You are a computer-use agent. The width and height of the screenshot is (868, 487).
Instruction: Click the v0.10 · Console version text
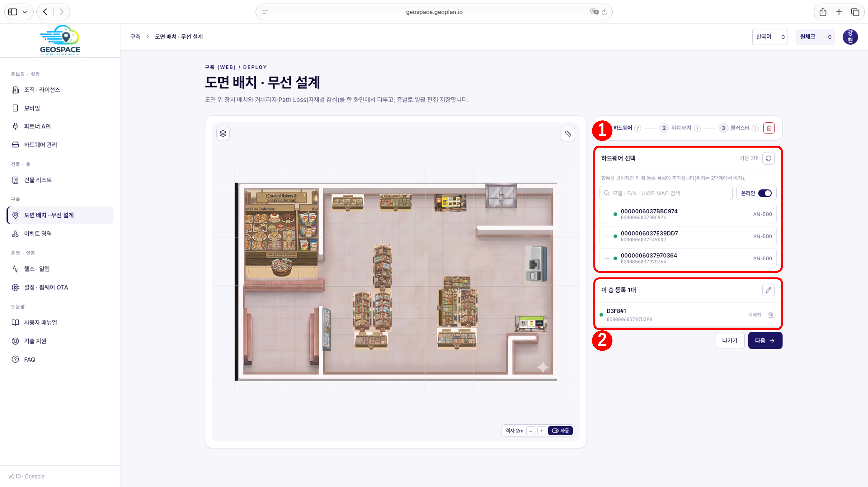(x=26, y=477)
